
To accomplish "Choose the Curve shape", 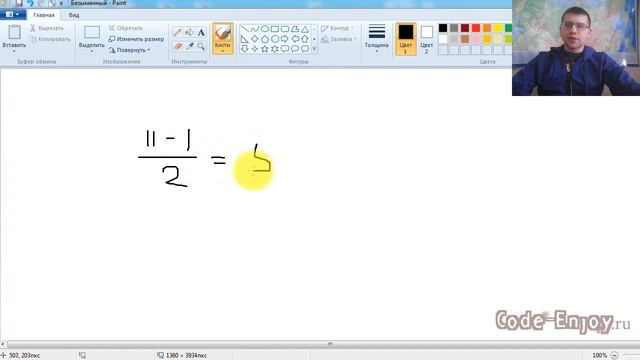I will [x=255, y=29].
